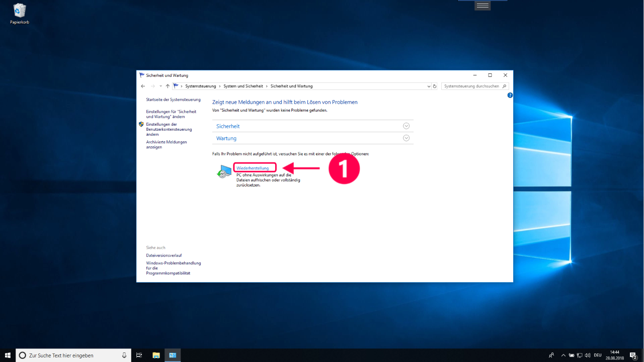Viewport: 644px width, 362px height.
Task: Click the Wartung heading
Action: (x=226, y=138)
